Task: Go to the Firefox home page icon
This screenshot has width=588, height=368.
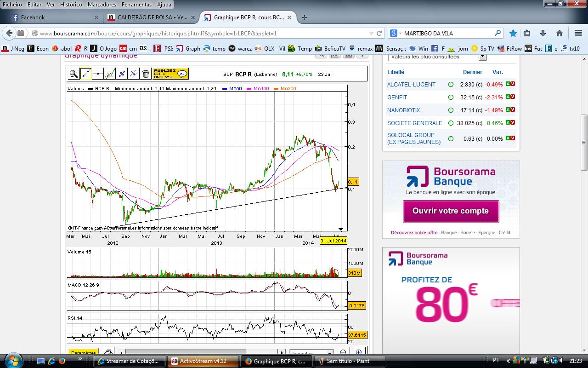Action: click(x=559, y=33)
